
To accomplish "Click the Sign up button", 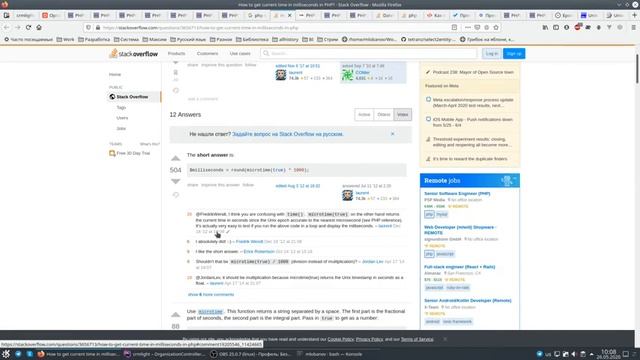I will click(x=514, y=53).
